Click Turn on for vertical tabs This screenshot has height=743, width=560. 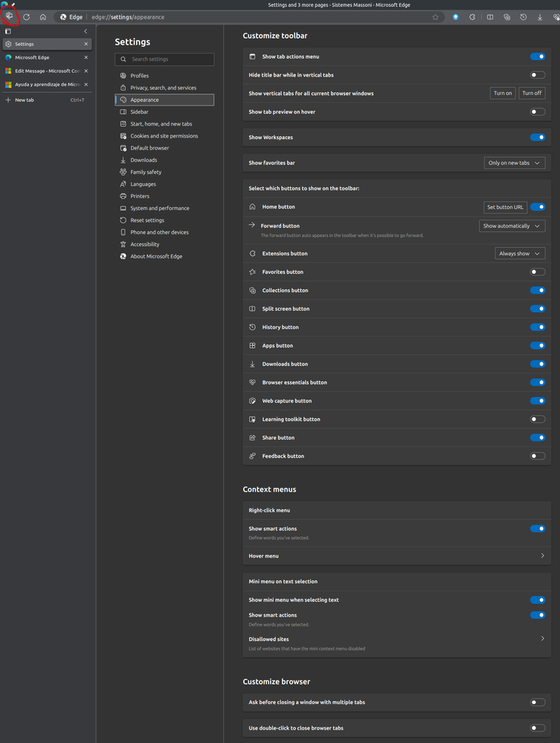tap(503, 93)
